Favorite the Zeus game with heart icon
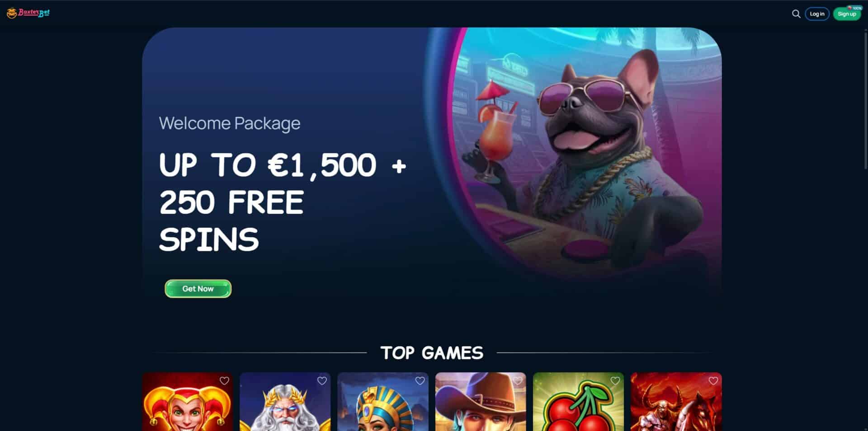The width and height of the screenshot is (868, 431). click(322, 381)
